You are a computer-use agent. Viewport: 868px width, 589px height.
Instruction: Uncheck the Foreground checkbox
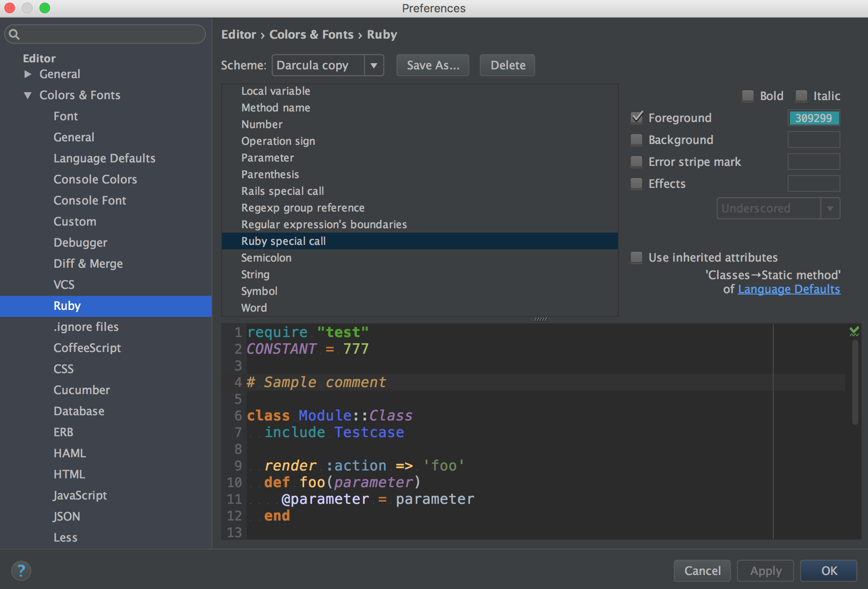[x=637, y=118]
